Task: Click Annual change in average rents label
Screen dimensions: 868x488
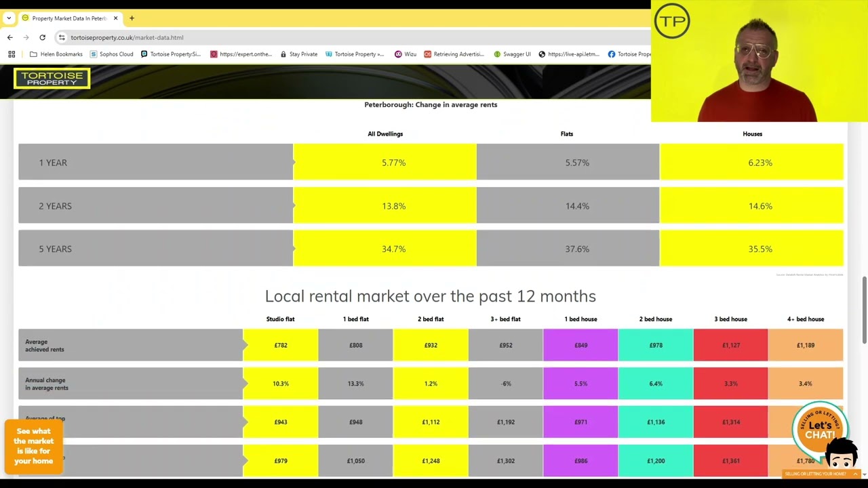Action: click(46, 384)
